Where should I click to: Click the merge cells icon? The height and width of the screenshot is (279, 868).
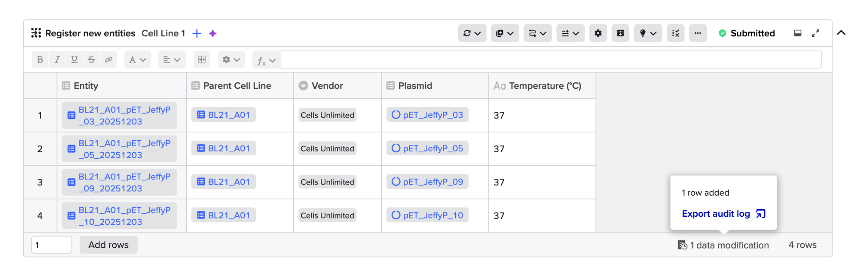pyautogui.click(x=202, y=60)
